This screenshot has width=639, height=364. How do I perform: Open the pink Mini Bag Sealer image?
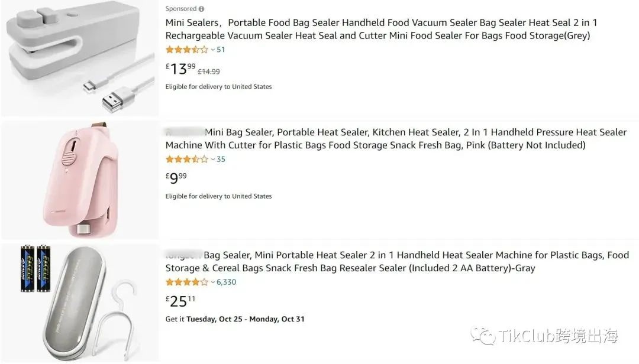80,180
